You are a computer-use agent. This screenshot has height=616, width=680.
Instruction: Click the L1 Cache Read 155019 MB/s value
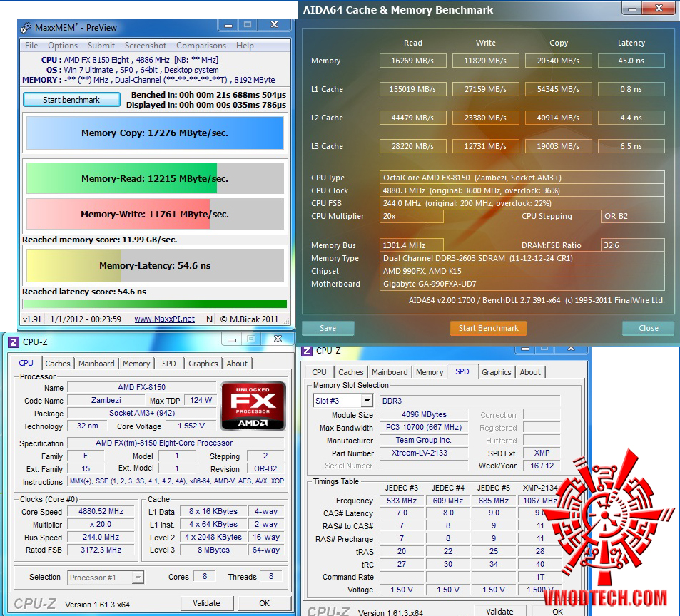click(413, 89)
